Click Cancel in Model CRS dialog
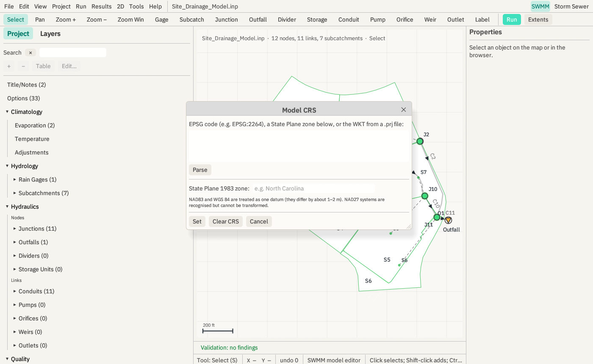 [x=259, y=221]
